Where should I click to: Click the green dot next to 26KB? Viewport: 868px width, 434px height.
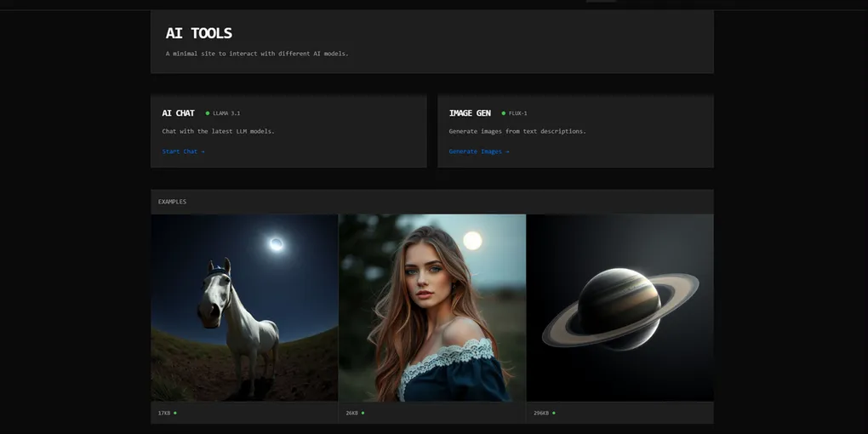(363, 413)
